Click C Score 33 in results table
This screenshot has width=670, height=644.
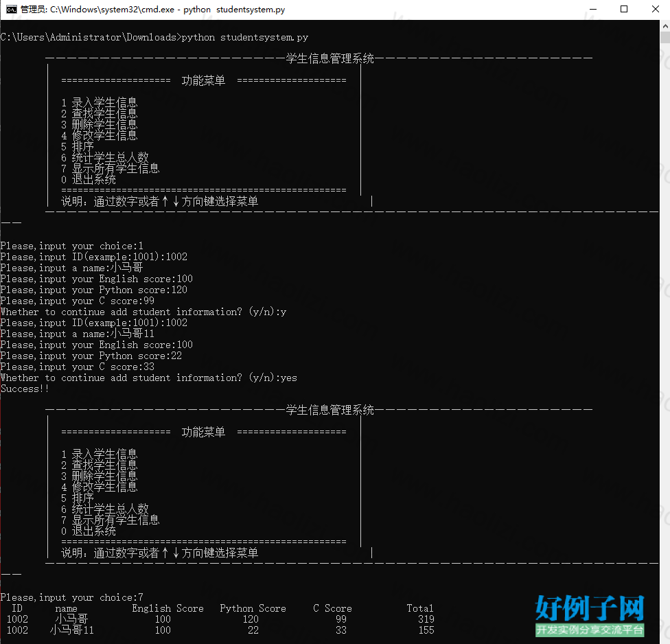point(341,630)
